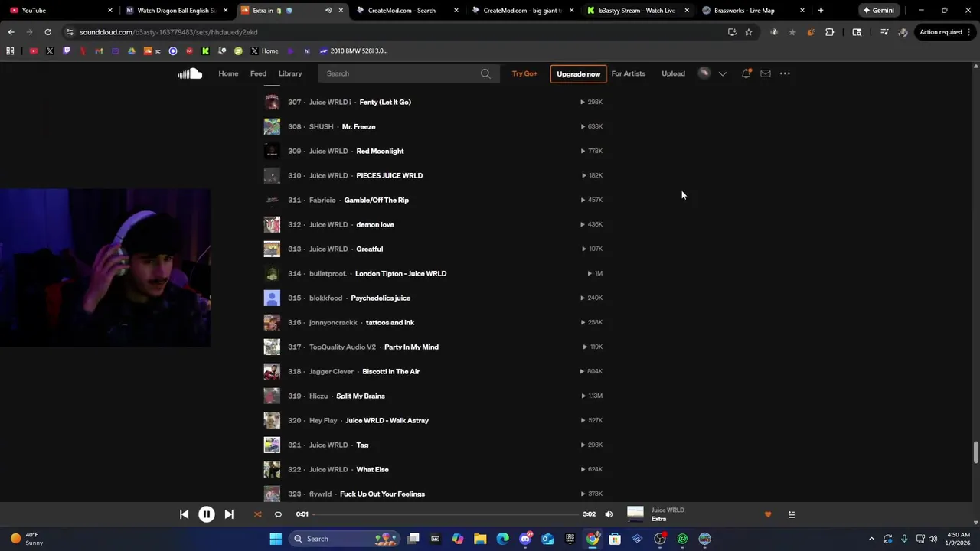Bookmark this page with the star

749,32
